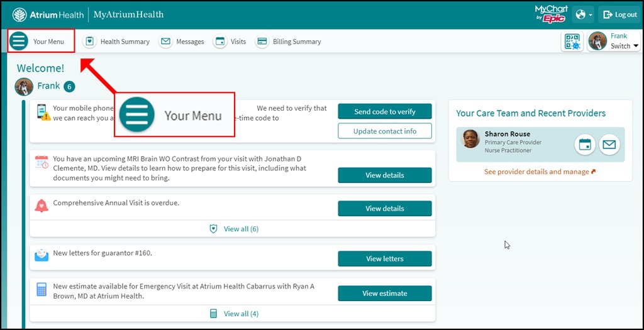This screenshot has height=330, width=644.
Task: Click the notification badge showing 6
Action: tap(69, 87)
